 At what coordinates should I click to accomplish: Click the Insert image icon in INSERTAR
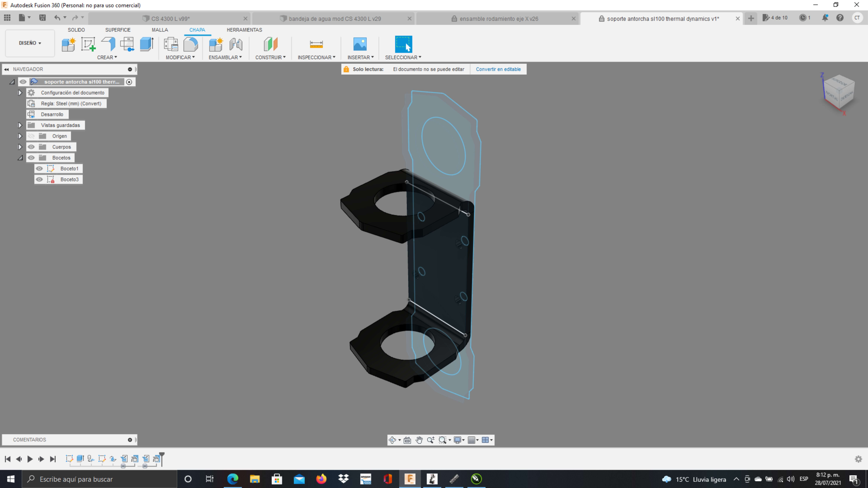[360, 44]
